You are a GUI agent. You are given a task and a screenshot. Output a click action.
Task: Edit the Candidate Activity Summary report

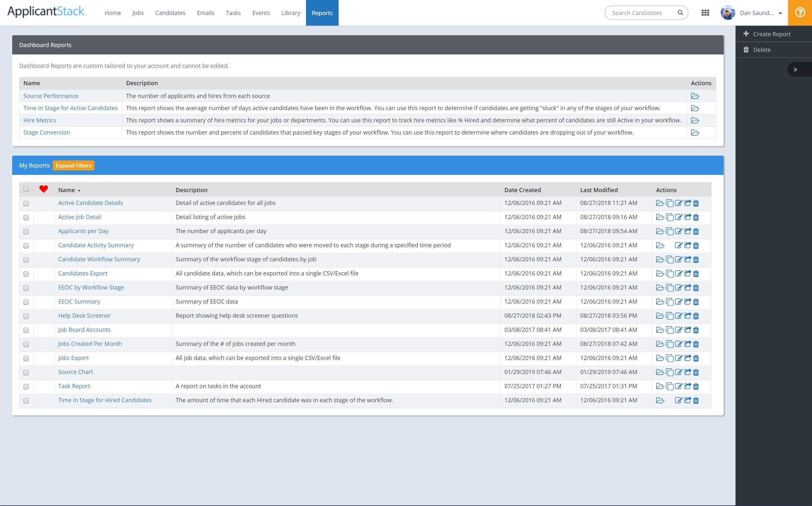pyautogui.click(x=679, y=245)
